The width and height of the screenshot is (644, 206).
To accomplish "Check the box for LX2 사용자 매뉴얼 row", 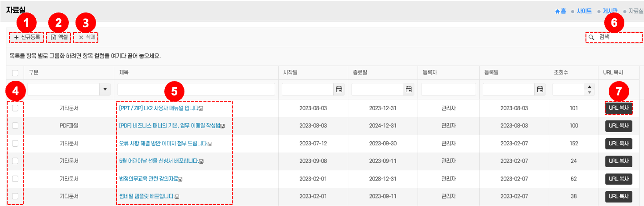I will (15, 108).
